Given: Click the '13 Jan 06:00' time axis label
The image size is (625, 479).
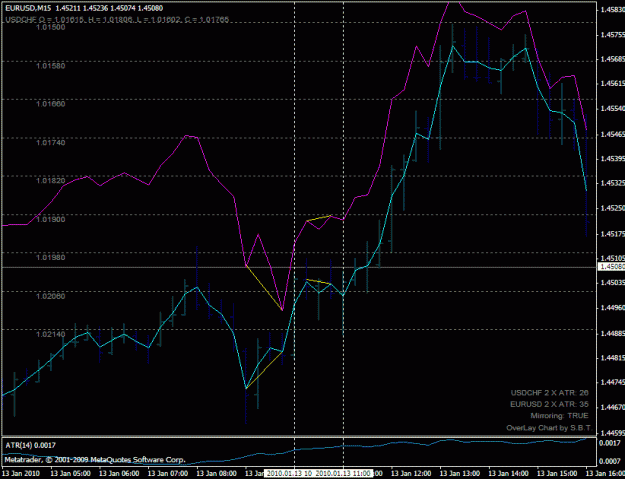Looking at the screenshot, I should pos(119,473).
